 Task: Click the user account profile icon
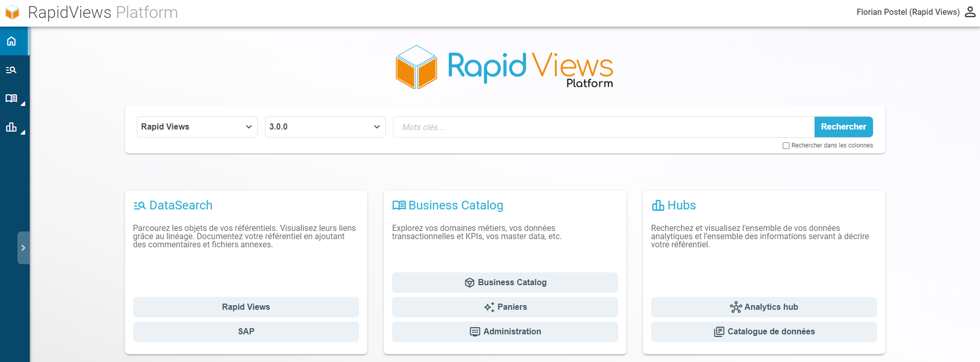click(970, 12)
